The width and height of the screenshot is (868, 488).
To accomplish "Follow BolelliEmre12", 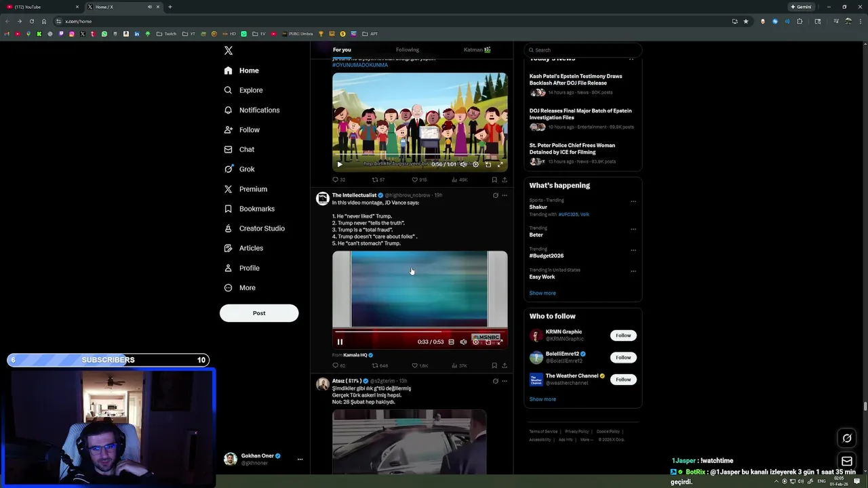I will pyautogui.click(x=623, y=357).
